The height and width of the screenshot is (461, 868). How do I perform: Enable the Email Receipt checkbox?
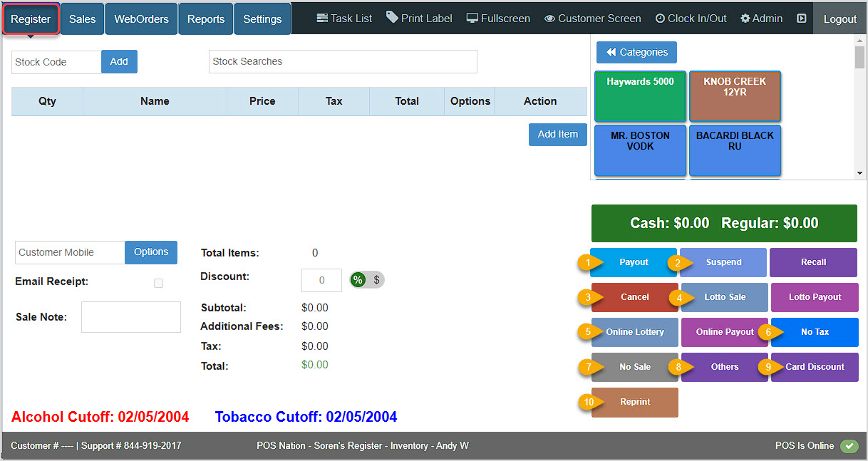(158, 282)
